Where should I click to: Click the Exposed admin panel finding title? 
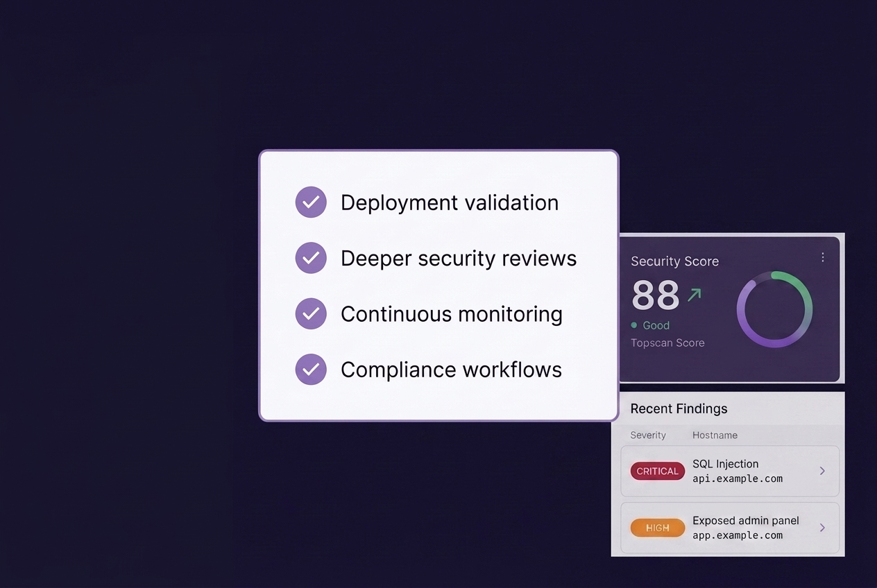point(746,521)
